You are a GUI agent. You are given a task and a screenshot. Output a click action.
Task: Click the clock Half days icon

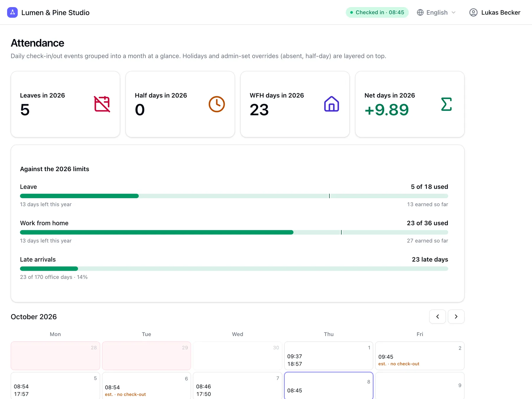(217, 104)
